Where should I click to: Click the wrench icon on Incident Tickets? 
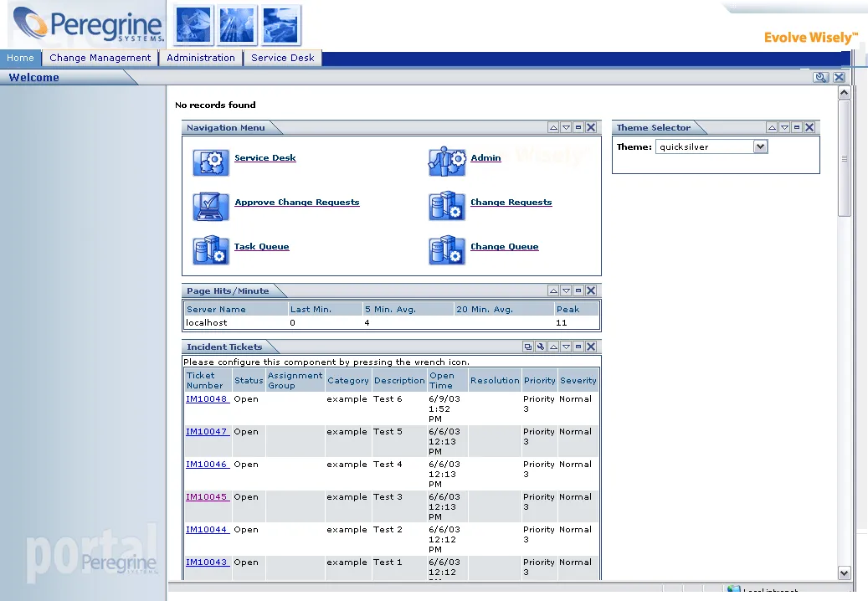click(x=541, y=347)
